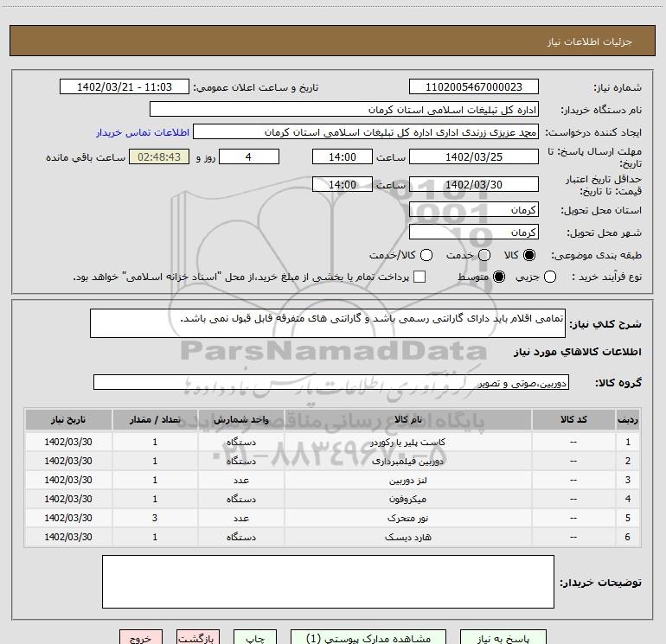Click the اطلاعات کالاهای مورد نیاز section title

tap(577, 352)
